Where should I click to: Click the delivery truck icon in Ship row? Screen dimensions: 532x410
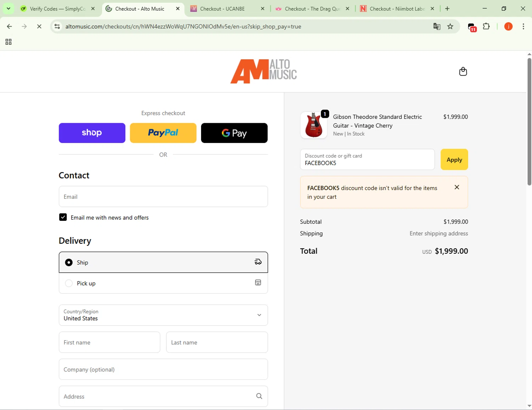tap(258, 262)
